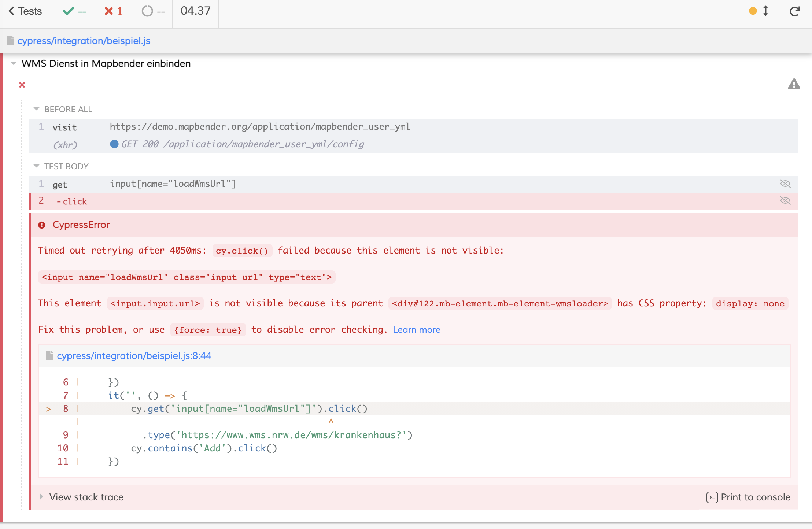Click the red X failed test icon
Viewport: 812px width, 529px height.
22,85
